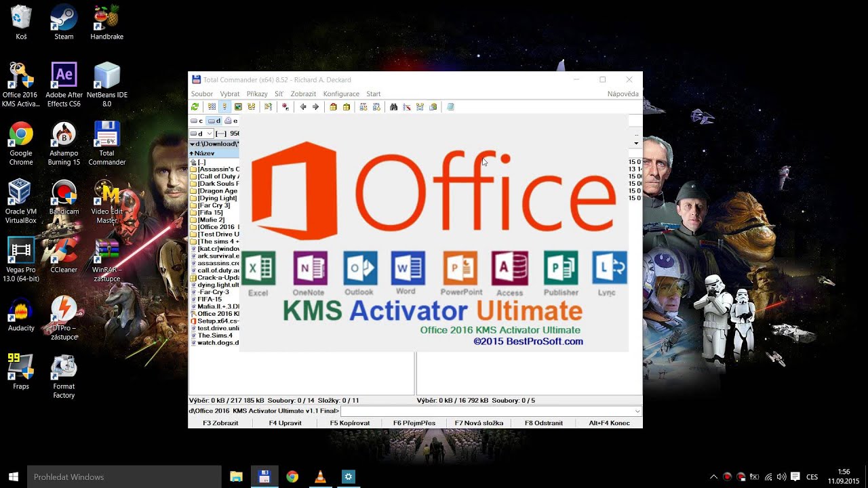Click the Notepad icon in toolbar
868x488 pixels.
(450, 107)
